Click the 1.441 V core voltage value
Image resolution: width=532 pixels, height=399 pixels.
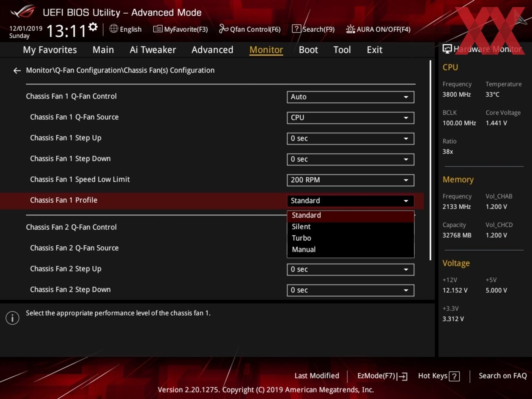pos(496,123)
